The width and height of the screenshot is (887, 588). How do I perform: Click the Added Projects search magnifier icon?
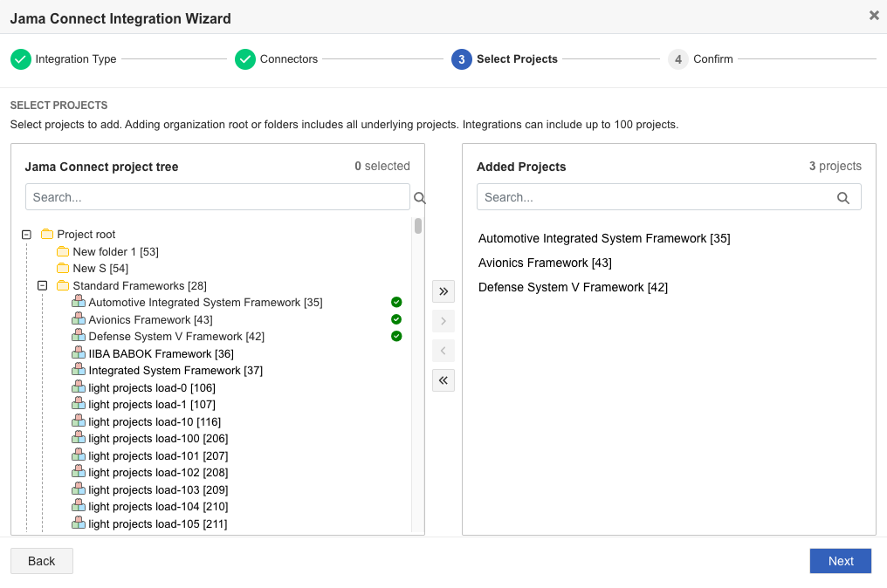click(x=842, y=198)
